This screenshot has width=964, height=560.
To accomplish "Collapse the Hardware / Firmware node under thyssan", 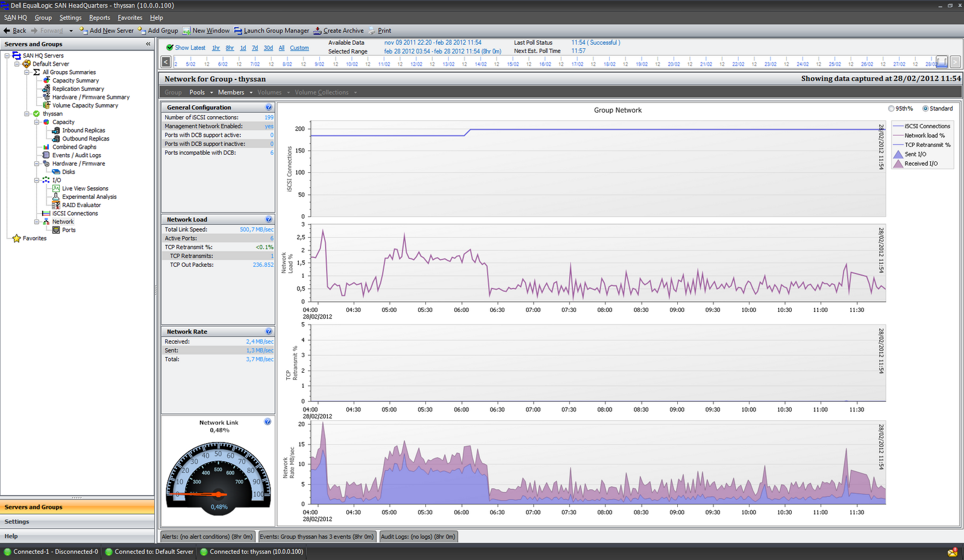I will [x=36, y=164].
